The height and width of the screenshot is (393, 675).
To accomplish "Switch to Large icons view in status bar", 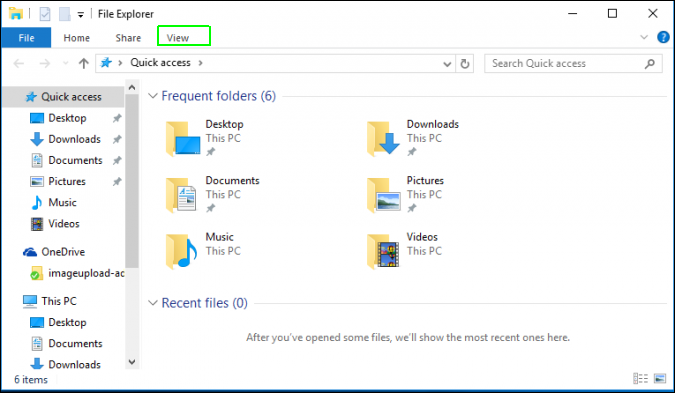I will point(660,378).
